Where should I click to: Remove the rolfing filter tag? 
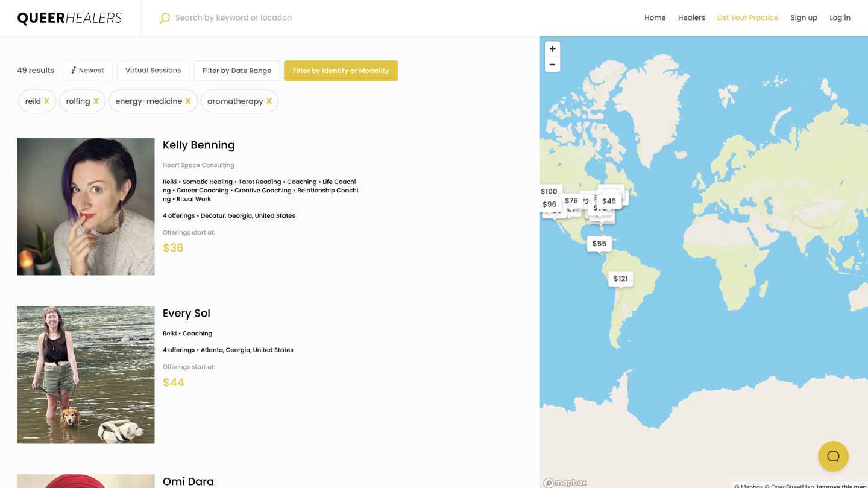96,101
